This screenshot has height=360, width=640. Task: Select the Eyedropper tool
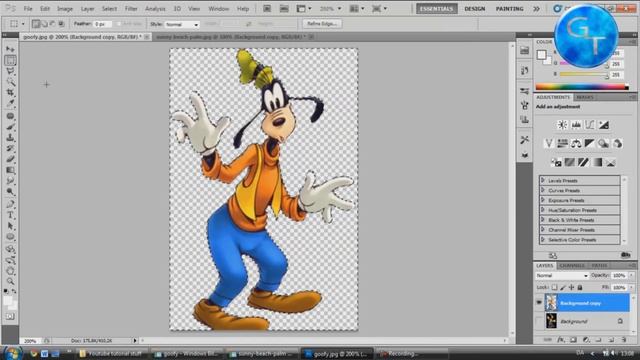(10, 104)
